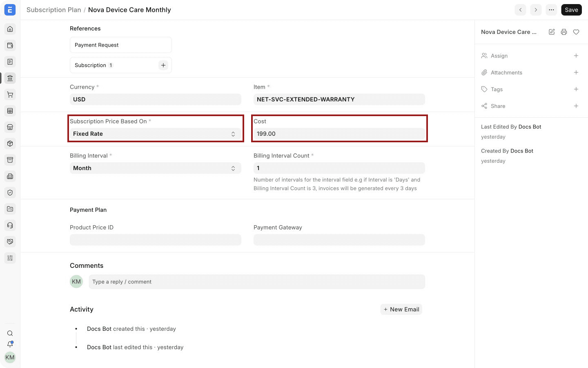Viewport: 588px width, 368px height.
Task: Open the headset support sidebar icon
Action: 10,225
